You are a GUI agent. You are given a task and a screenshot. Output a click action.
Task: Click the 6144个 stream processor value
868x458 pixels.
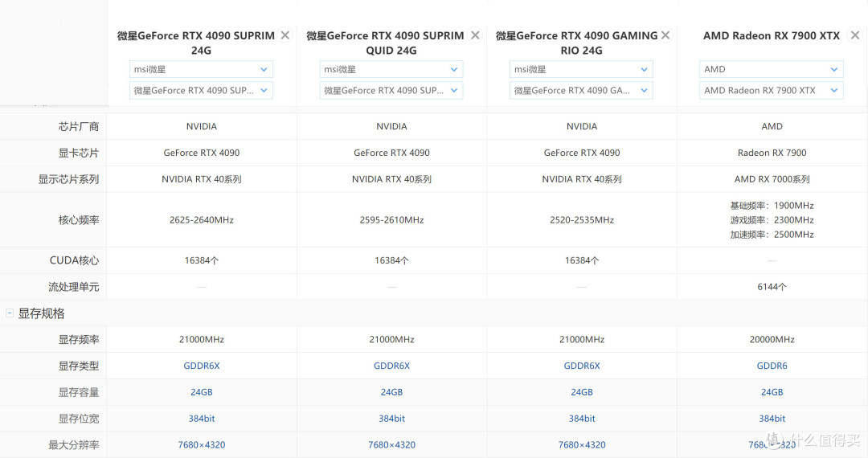coord(772,287)
